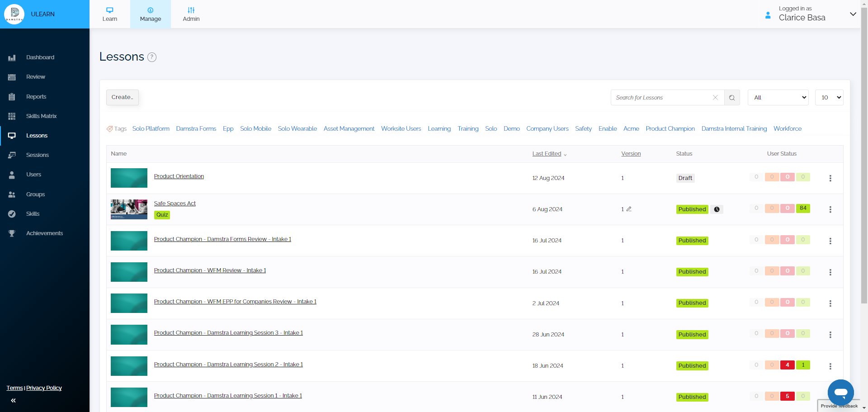Open the Dashboard sidebar icon

pyautogui.click(x=12, y=57)
